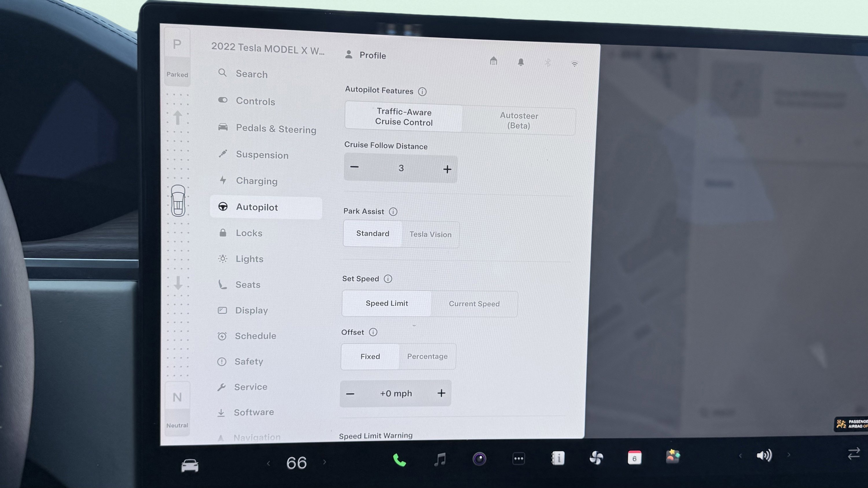Open notifications bell icon

(x=521, y=62)
